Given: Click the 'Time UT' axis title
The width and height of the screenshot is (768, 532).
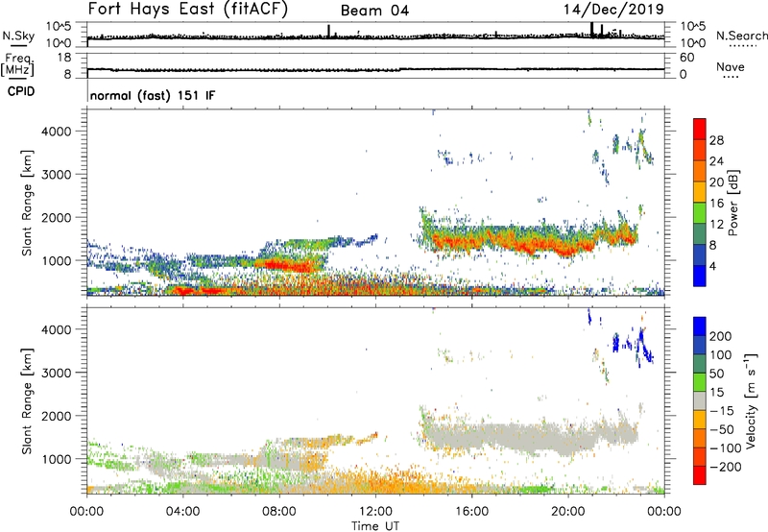Looking at the screenshot, I should click(375, 526).
